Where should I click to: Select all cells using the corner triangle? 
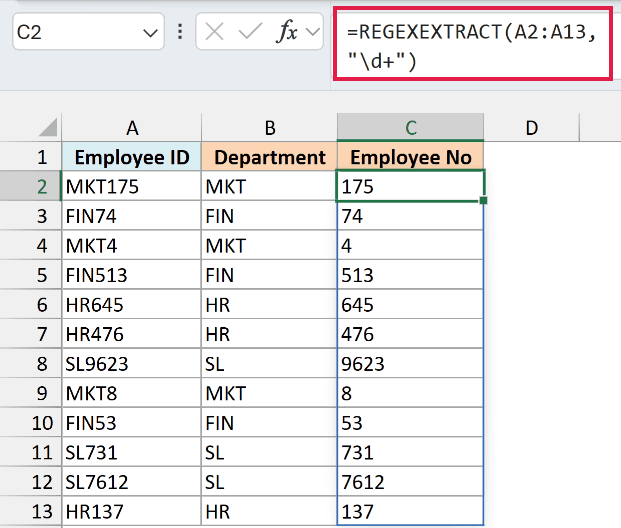point(48,127)
